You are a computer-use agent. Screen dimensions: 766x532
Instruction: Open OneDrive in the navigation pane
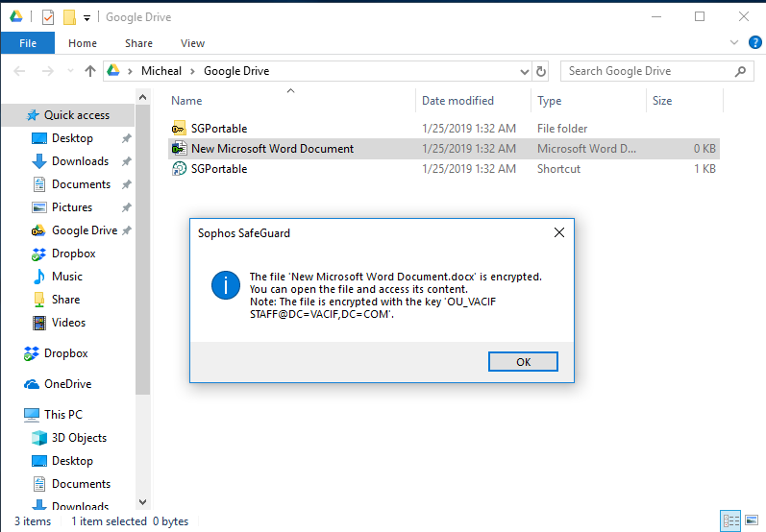(x=68, y=384)
